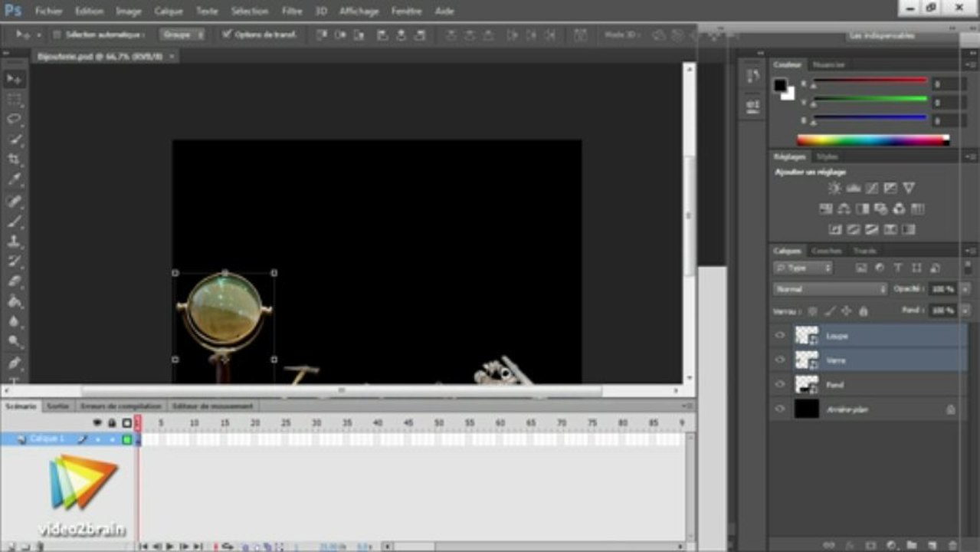This screenshot has width=980, height=552.
Task: Open the Couleur panel menu
Action: 972,65
